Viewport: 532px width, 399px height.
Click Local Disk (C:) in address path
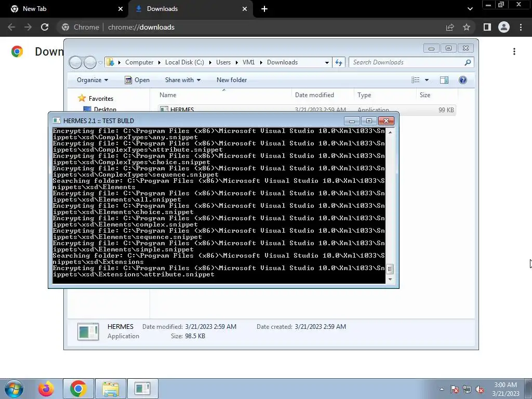click(184, 62)
